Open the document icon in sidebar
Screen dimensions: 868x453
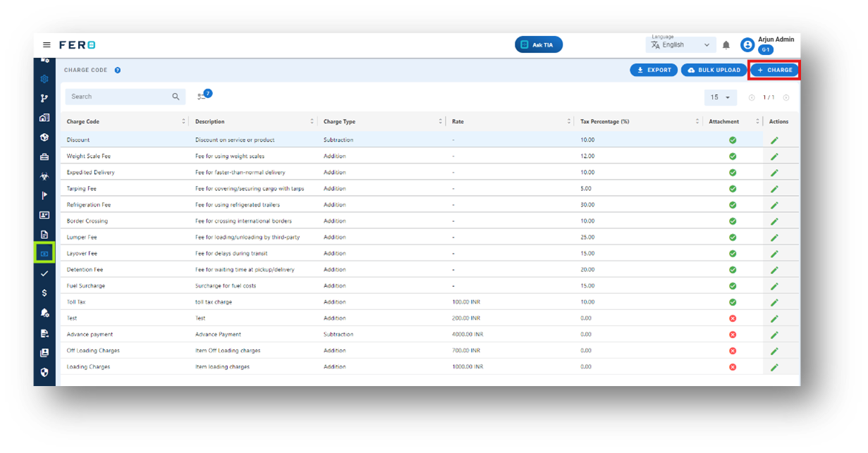point(44,235)
